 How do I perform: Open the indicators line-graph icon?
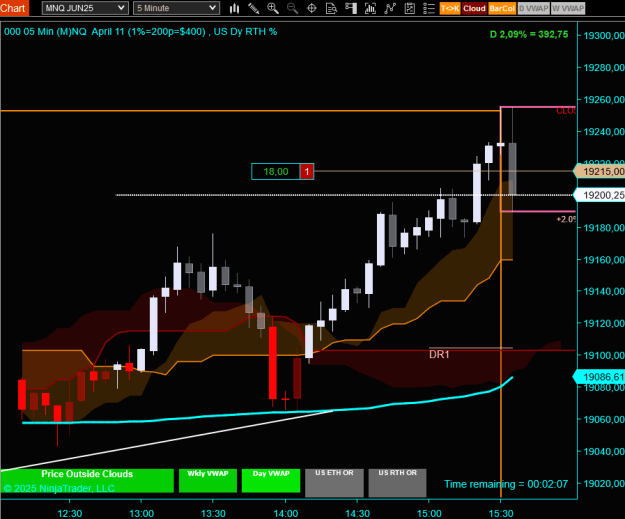coord(390,8)
